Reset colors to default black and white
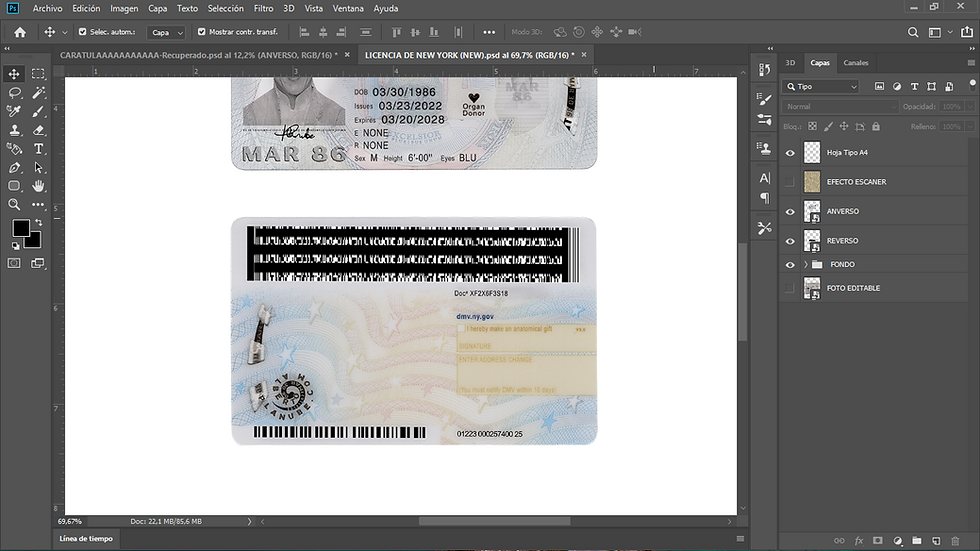This screenshot has height=551, width=980. point(16,246)
